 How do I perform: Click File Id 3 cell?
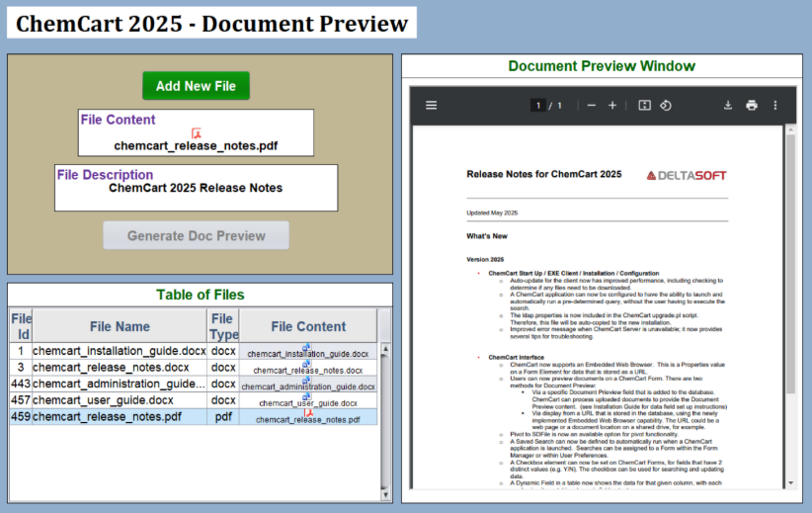[21, 368]
